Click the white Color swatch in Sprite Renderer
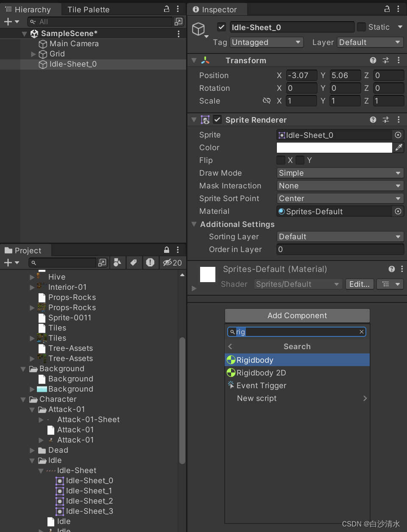 pos(334,148)
